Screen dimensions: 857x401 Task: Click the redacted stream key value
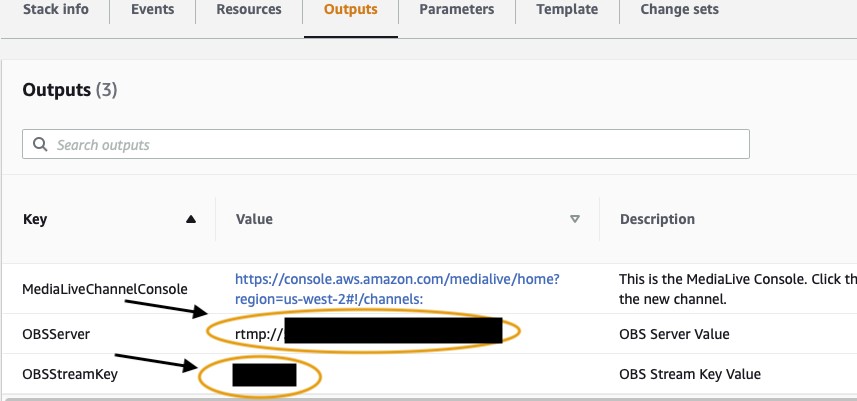(265, 375)
